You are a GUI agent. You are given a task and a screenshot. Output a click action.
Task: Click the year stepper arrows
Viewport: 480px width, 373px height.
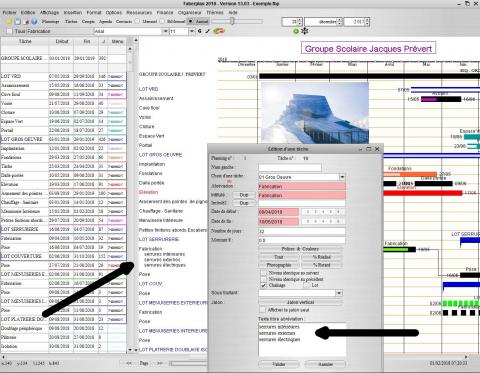coord(367,22)
